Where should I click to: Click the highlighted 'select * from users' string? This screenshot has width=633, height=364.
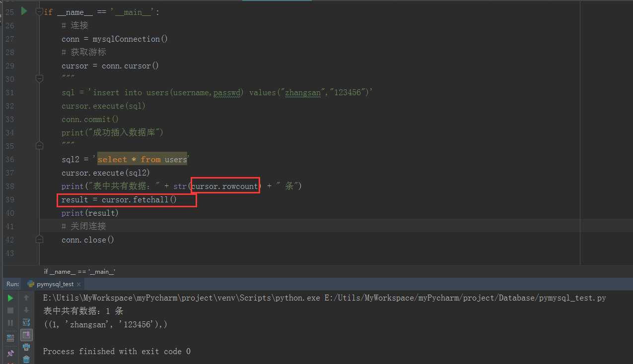point(142,159)
